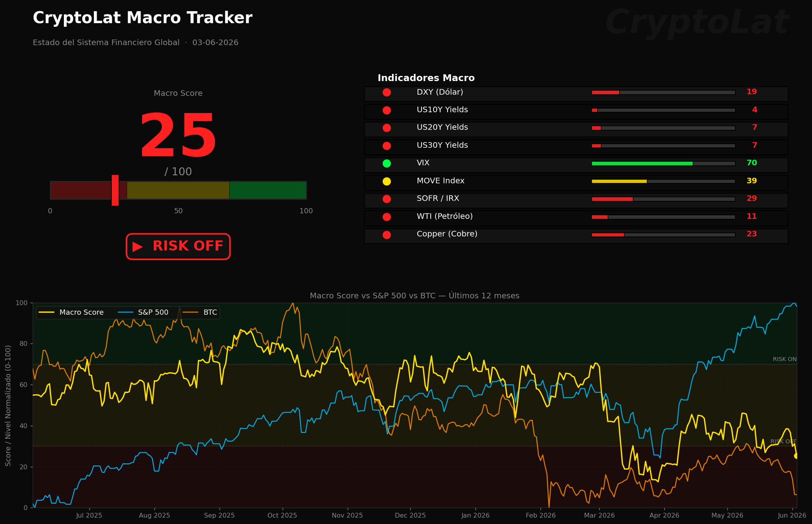Click the "US30Y Yields" indicator label

[442, 145]
